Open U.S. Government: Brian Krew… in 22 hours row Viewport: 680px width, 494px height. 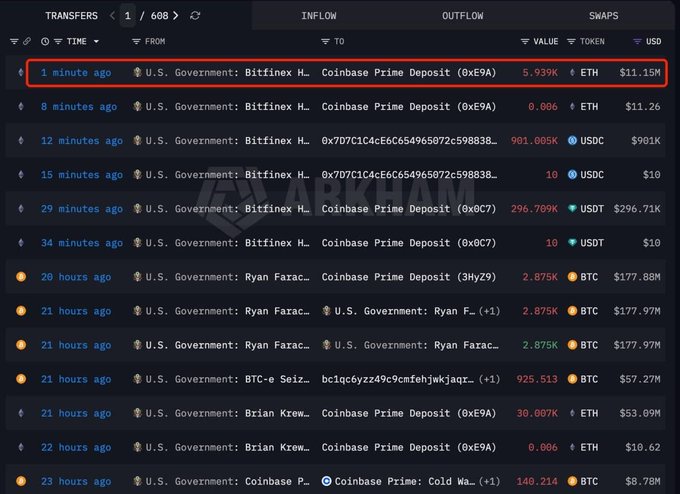coord(227,447)
